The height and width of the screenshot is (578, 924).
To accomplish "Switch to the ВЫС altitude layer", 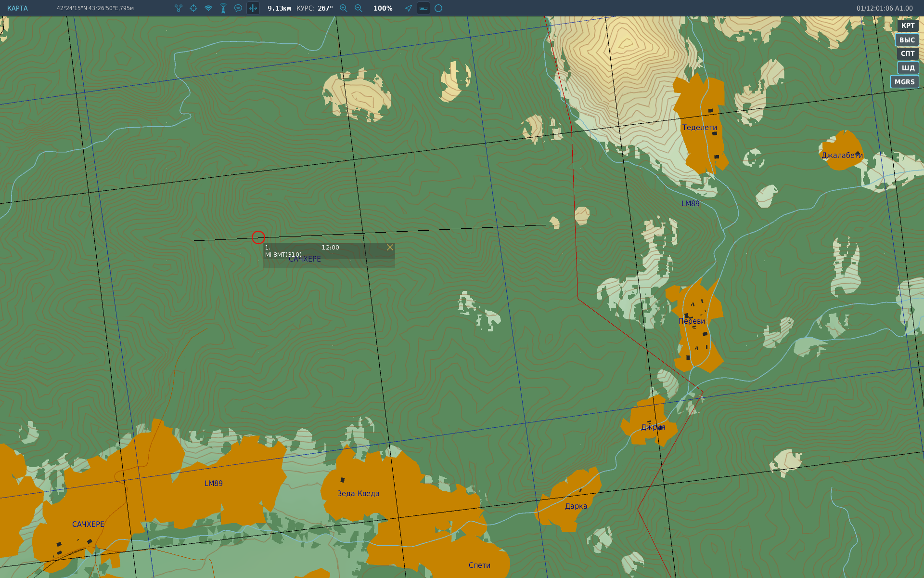I will (907, 40).
